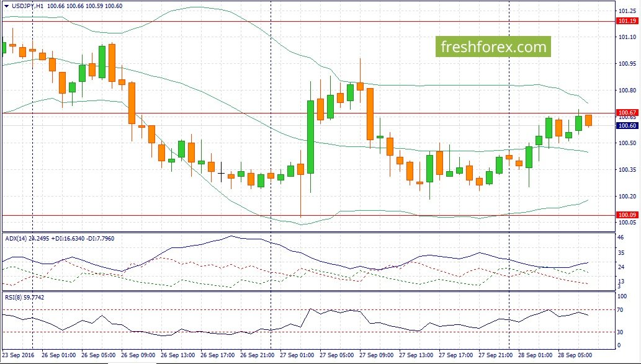Click the 26 Sep 17:00 time label
Viewport: 641px width, 364px height.
pyautogui.click(x=218, y=355)
